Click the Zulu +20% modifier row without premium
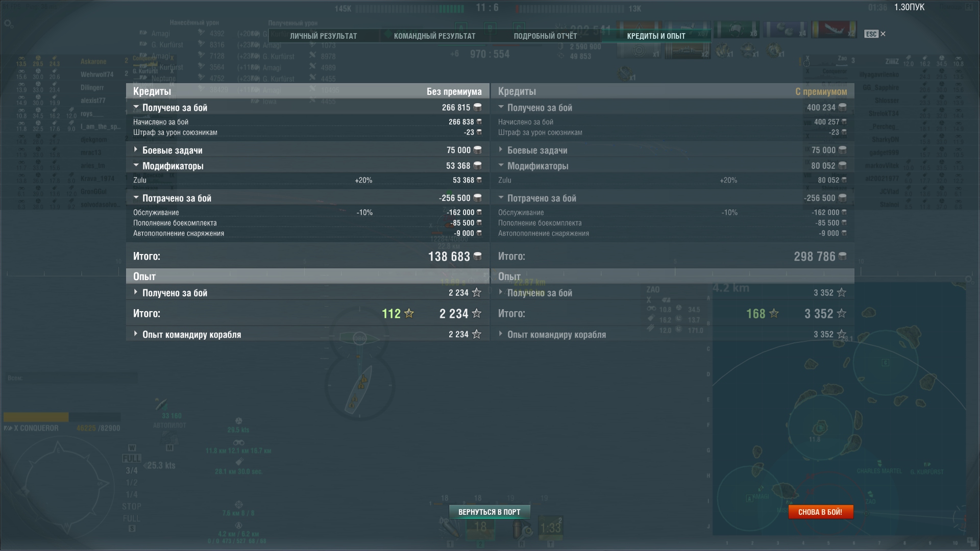Screen dimensions: 980x551 307,180
